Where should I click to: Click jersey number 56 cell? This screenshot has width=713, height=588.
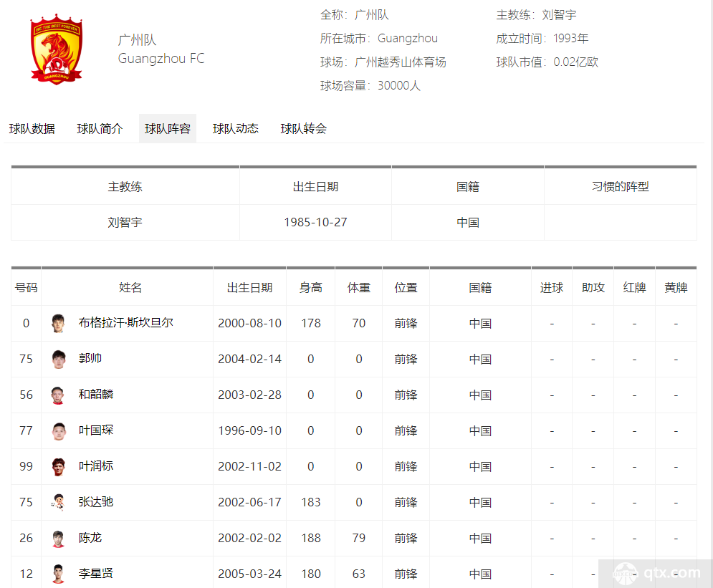click(26, 395)
